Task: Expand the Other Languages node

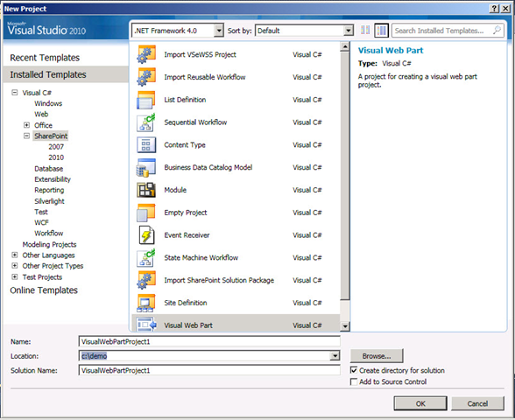Action: tap(14, 255)
